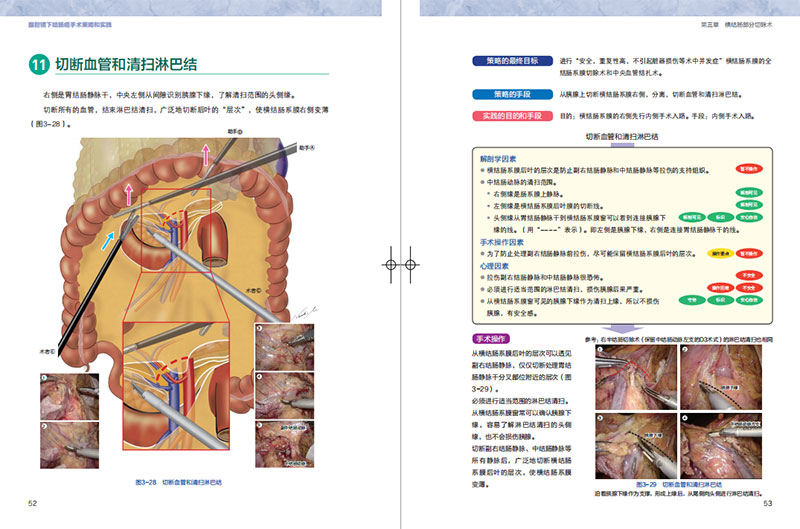The image size is (800, 529).
Task: Click the leftmost green tag in the last 心理因素 row
Action: [692, 300]
